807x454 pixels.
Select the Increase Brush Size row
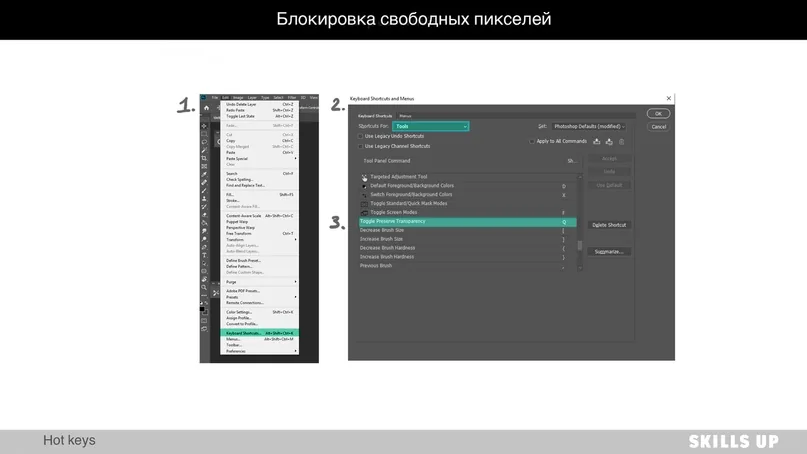[x=467, y=239]
